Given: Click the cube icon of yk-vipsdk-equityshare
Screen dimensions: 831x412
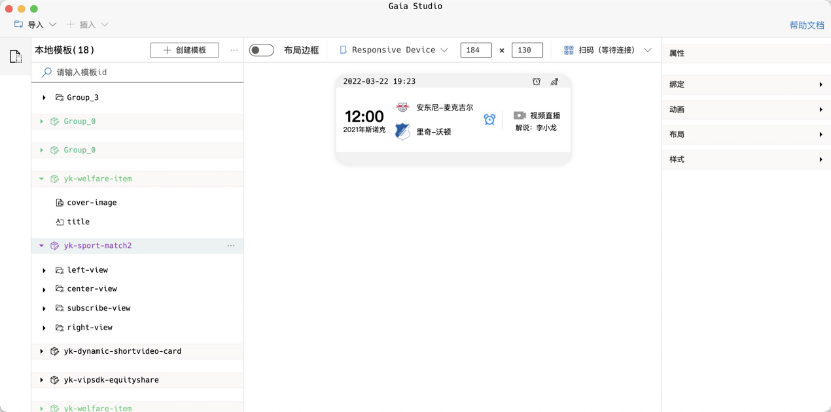Looking at the screenshot, I should pyautogui.click(x=54, y=380).
